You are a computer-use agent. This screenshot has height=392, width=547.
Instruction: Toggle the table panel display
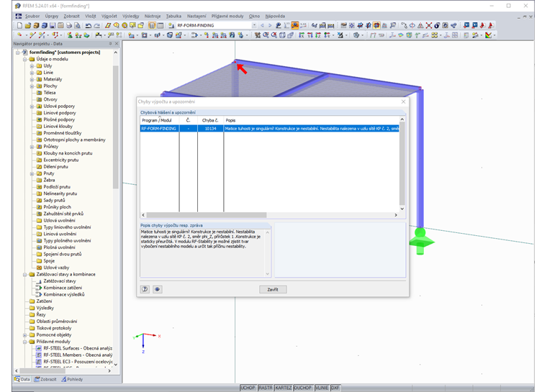(x=160, y=25)
